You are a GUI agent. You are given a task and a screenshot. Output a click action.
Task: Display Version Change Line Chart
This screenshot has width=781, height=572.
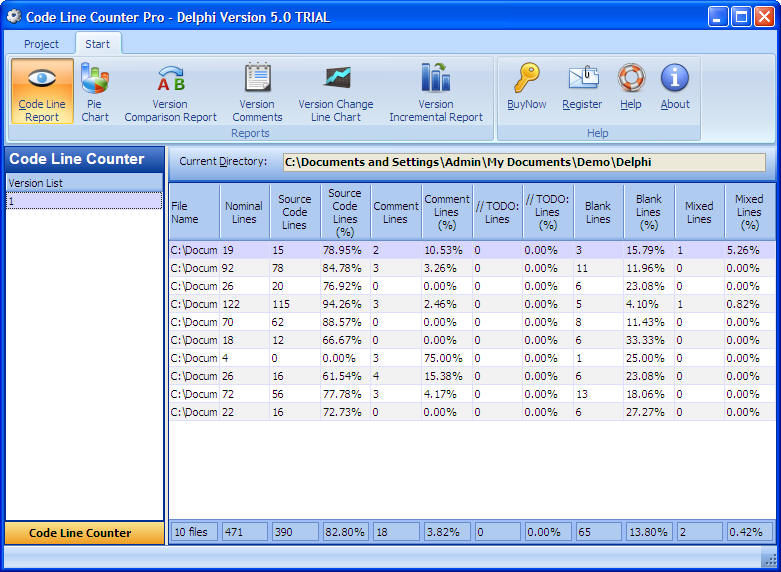pos(335,91)
